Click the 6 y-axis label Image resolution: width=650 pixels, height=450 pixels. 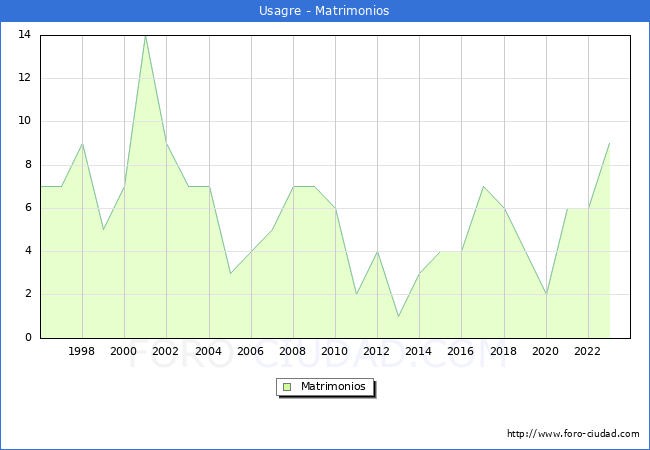pyautogui.click(x=27, y=208)
